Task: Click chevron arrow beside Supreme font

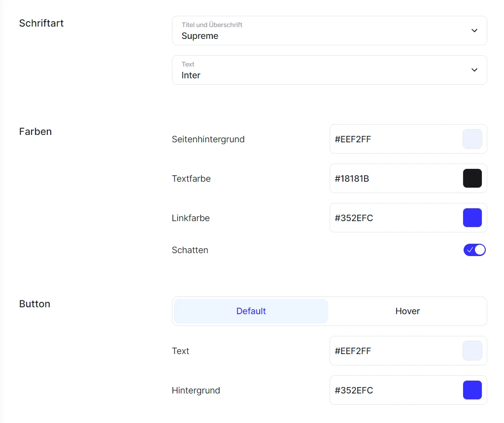Action: pyautogui.click(x=474, y=31)
